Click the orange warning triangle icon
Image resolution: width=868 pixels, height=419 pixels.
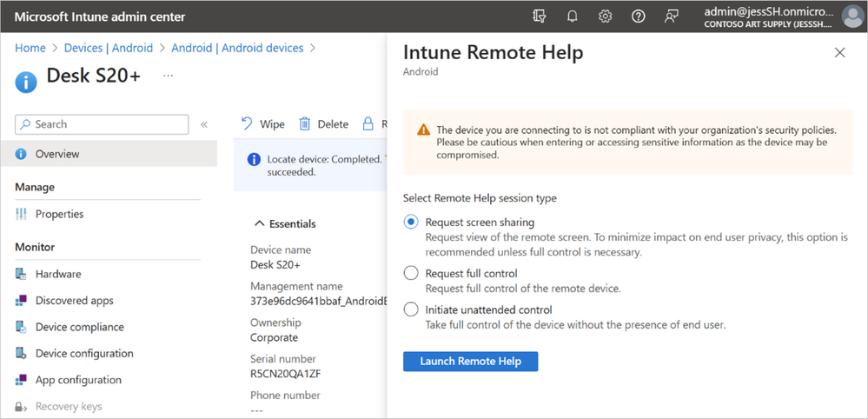tap(423, 130)
